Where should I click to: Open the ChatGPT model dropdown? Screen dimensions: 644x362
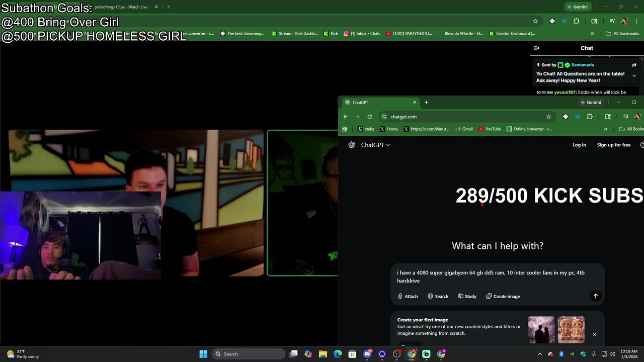coord(375,145)
